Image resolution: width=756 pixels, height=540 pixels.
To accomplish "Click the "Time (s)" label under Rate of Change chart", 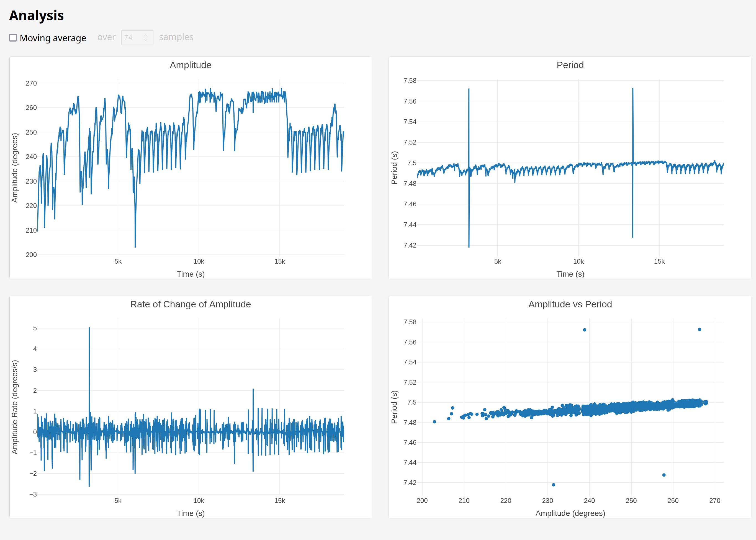I will coord(190,513).
